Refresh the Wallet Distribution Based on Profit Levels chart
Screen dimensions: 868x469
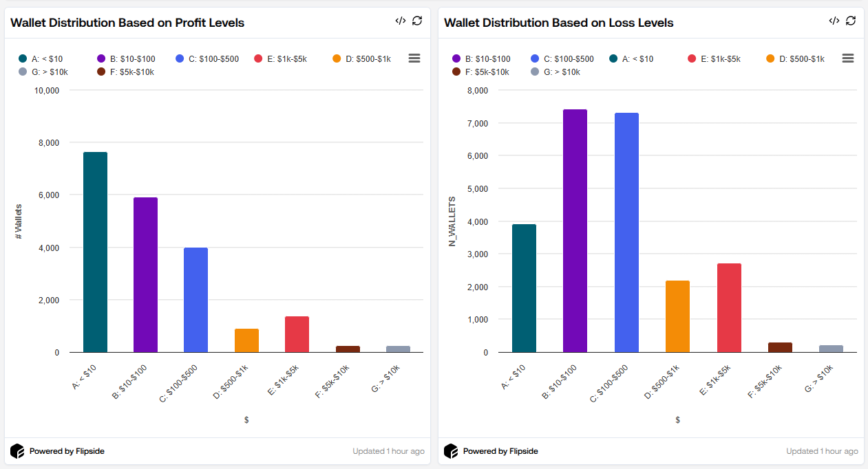coord(417,21)
